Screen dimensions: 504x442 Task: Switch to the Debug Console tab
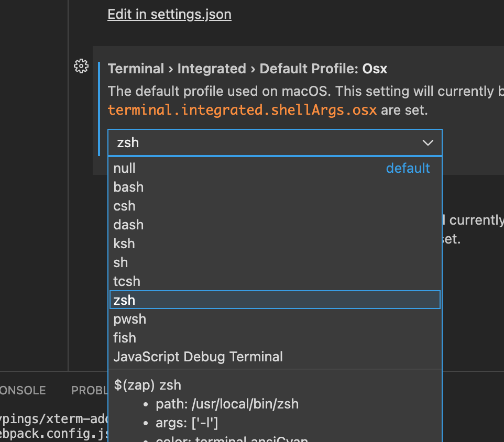(23, 390)
